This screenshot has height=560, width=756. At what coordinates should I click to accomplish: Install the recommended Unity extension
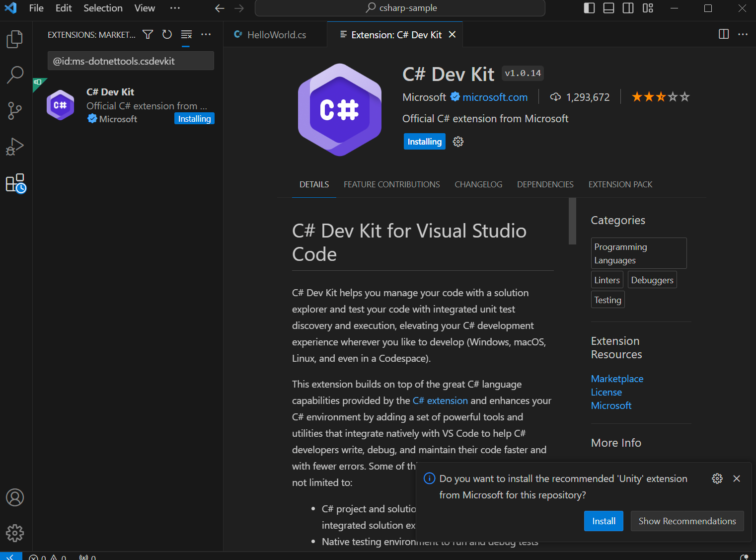(604, 521)
